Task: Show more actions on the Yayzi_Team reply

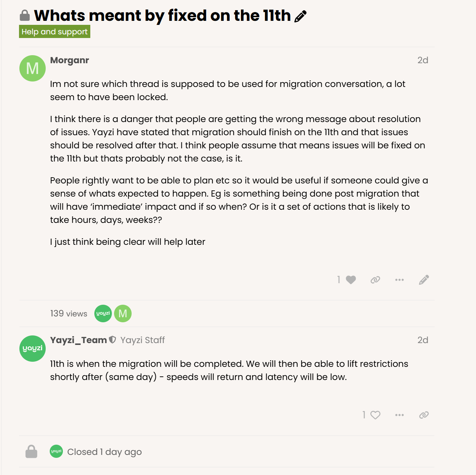Action: click(400, 415)
